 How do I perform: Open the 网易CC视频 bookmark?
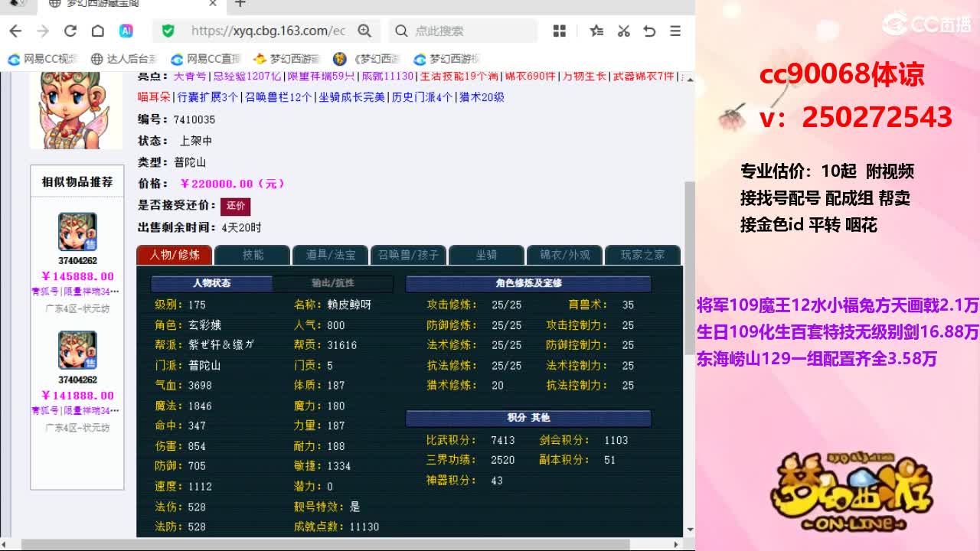click(x=43, y=59)
